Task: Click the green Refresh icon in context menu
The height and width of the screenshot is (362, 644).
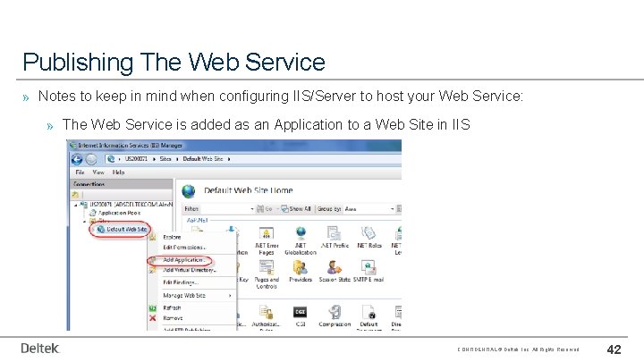Action: pos(153,307)
